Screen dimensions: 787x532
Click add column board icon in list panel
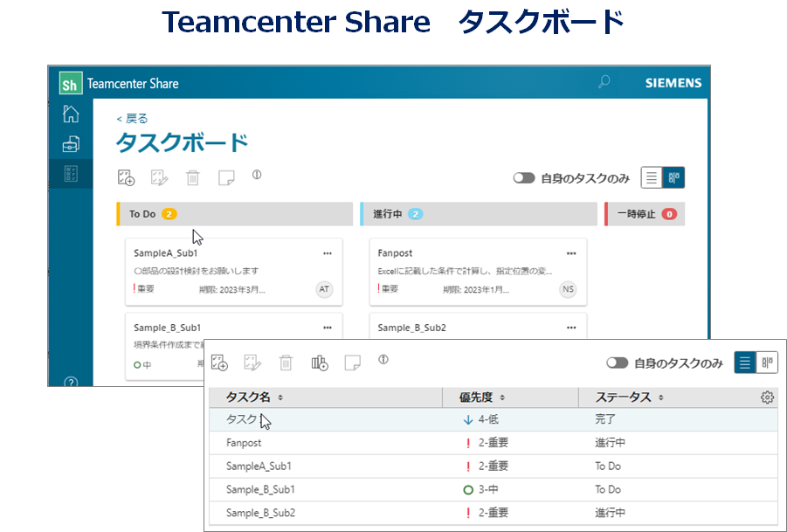pyautogui.click(x=320, y=363)
